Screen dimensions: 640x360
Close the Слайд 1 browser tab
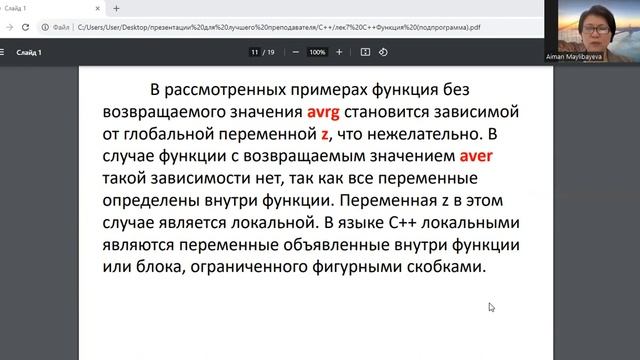(98, 8)
